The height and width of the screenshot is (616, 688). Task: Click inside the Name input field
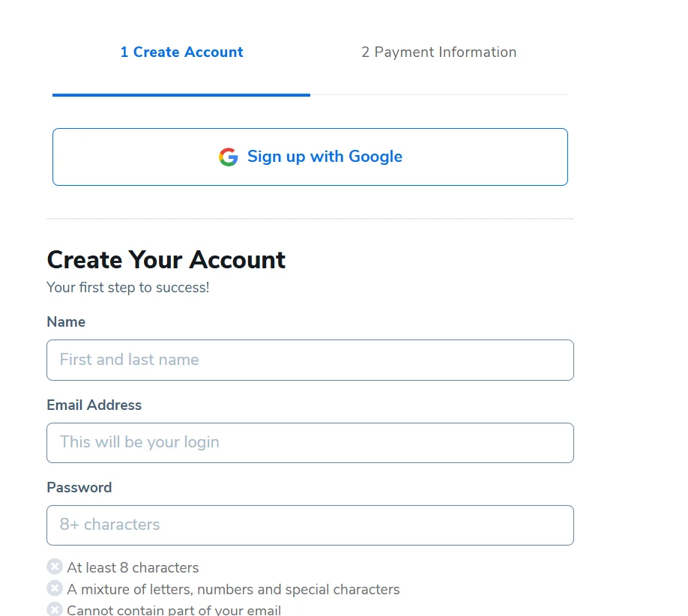tap(310, 360)
